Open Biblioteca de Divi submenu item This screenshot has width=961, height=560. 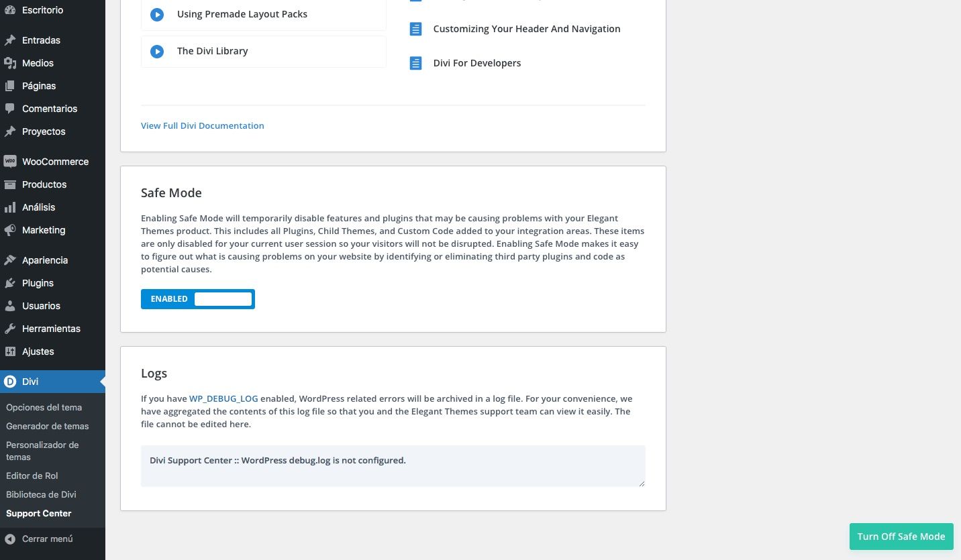click(41, 494)
